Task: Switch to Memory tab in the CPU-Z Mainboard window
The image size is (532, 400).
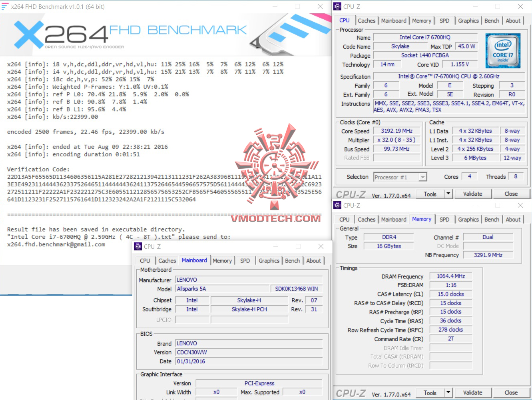Action: click(222, 261)
